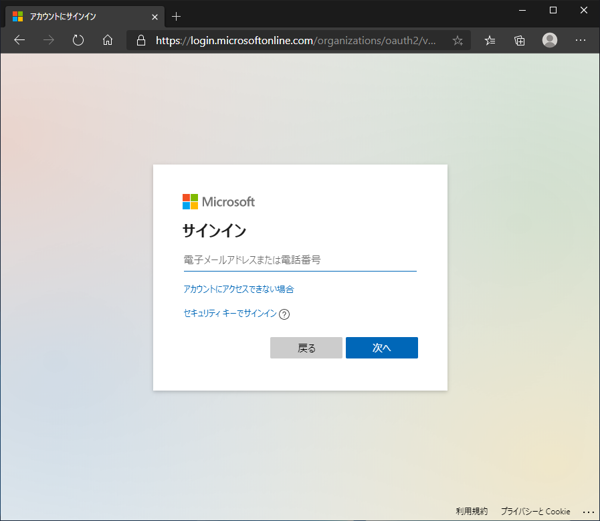
Task: Open the Collections icon
Action: point(519,40)
